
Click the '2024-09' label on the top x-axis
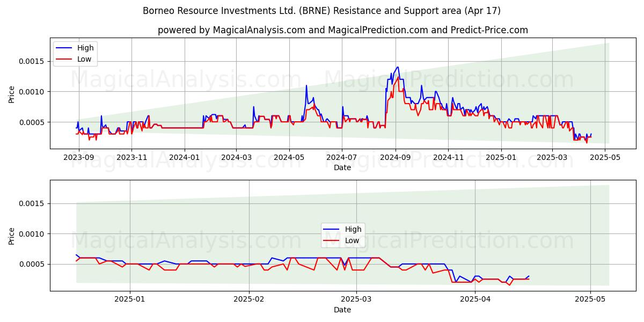pyautogui.click(x=396, y=157)
